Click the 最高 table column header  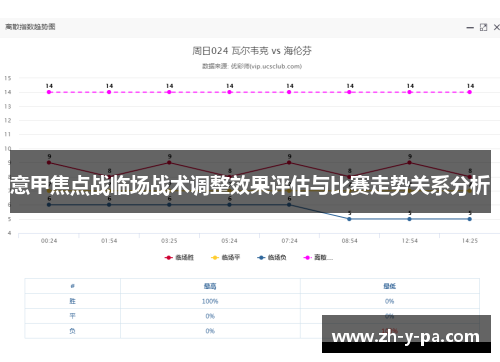(x=210, y=286)
